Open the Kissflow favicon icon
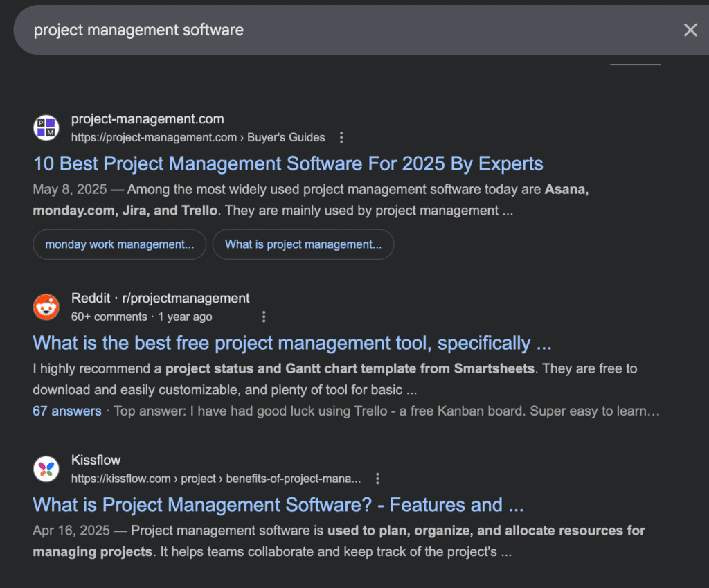Image resolution: width=709 pixels, height=588 pixels. (46, 469)
